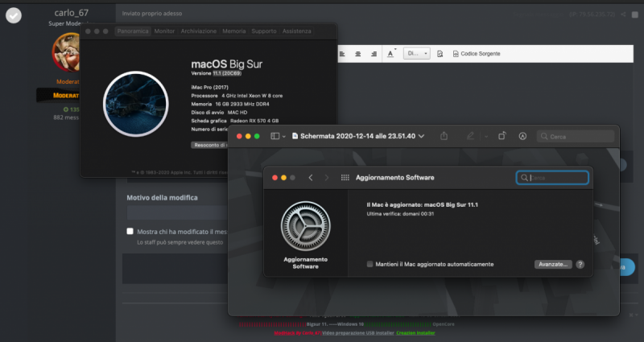Switch to Supporto tab
This screenshot has width=644, height=342.
click(x=264, y=31)
